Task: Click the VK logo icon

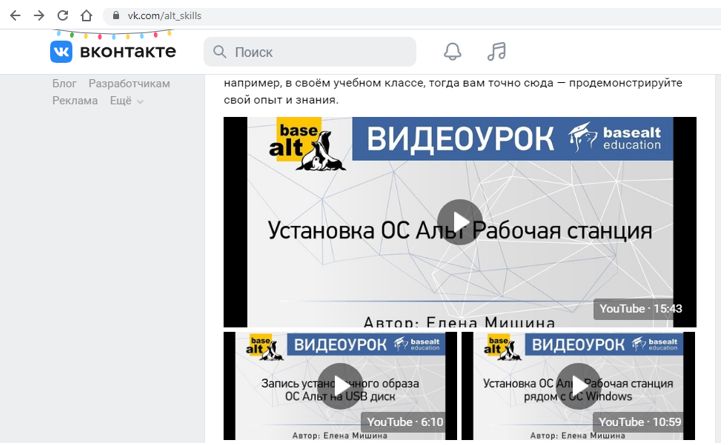Action: (61, 52)
